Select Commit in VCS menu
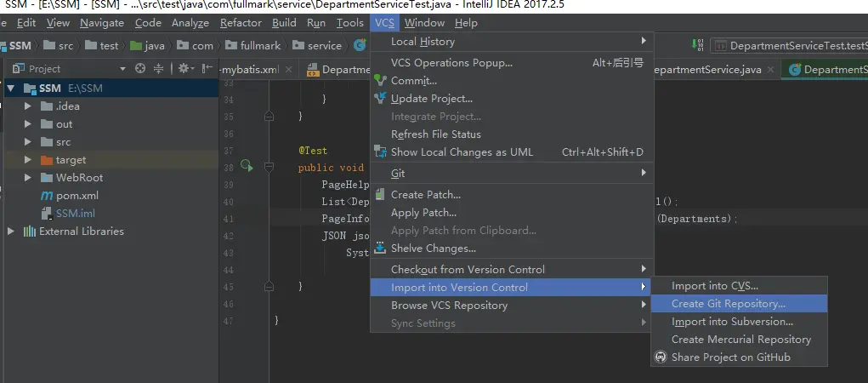Screen dimensions: 868x383 click(x=512, y=80)
